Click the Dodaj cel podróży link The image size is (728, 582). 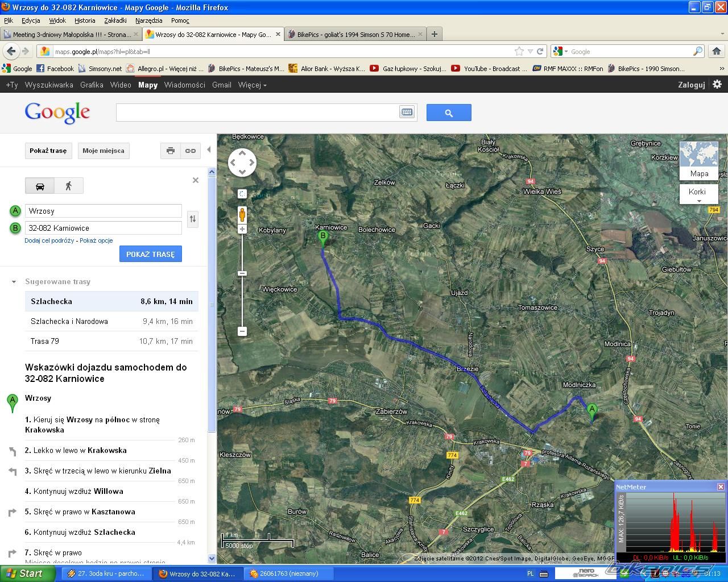click(x=49, y=240)
